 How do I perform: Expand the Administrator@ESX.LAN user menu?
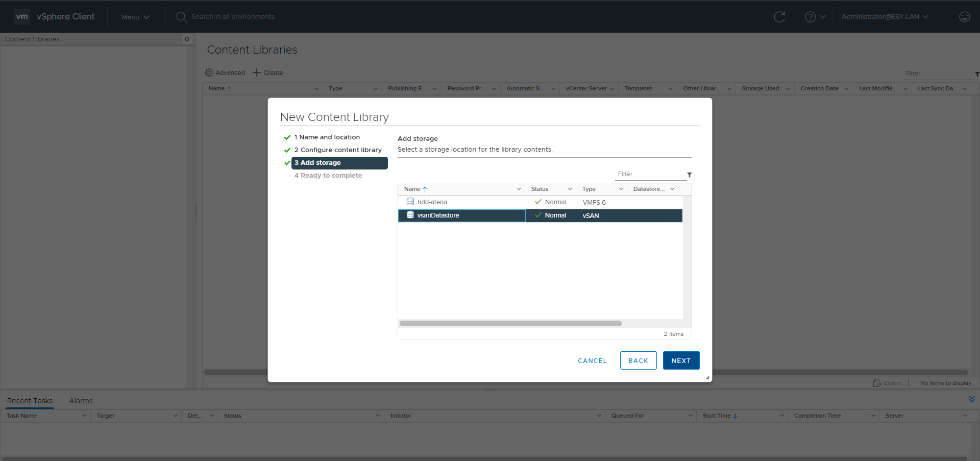pyautogui.click(x=885, y=17)
